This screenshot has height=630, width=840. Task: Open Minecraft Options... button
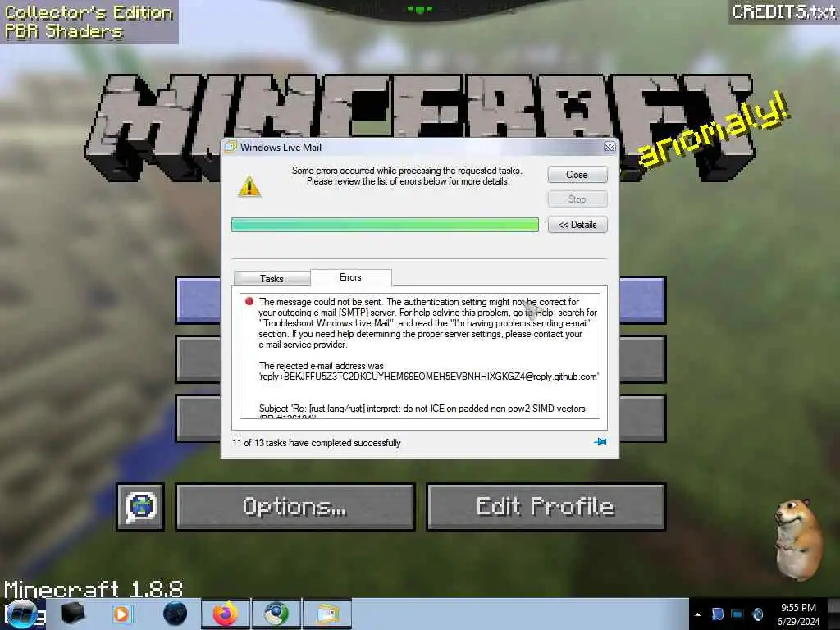click(295, 507)
